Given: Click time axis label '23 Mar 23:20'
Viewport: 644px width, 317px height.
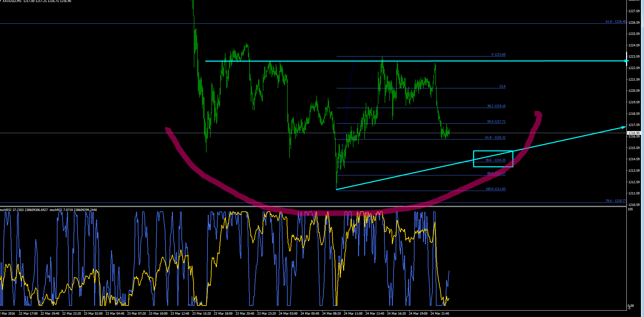Looking at the screenshot, I should 267,314.
